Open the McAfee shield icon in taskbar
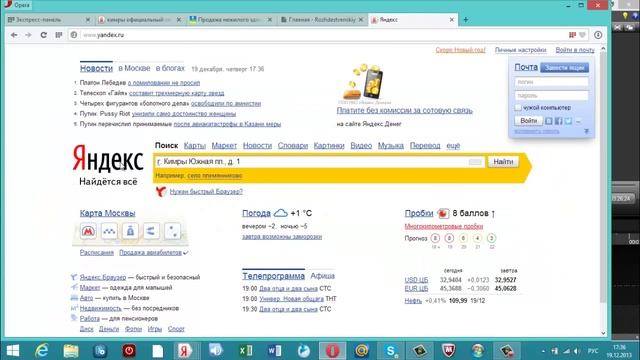 pyautogui.click(x=449, y=351)
